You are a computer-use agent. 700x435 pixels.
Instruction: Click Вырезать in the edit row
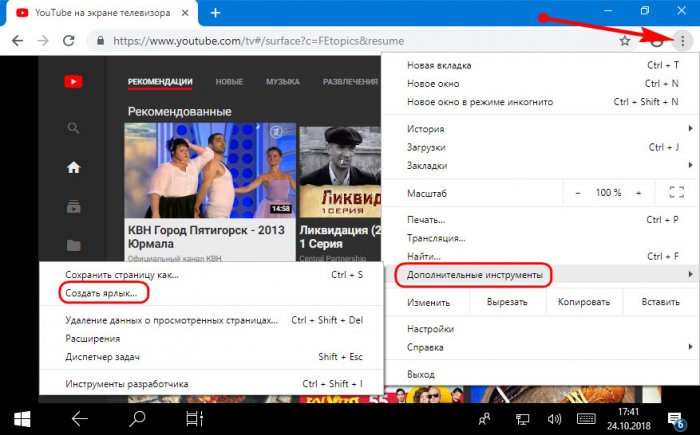tap(507, 302)
